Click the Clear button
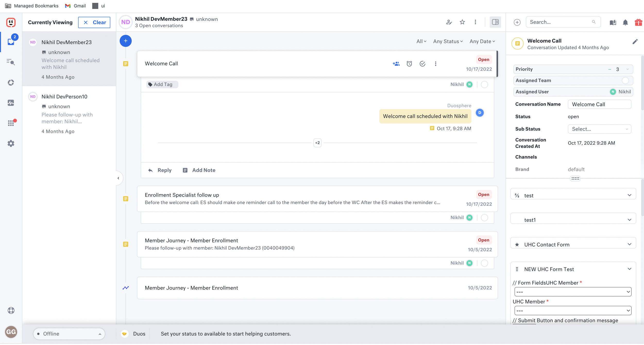The height and width of the screenshot is (345, 644). tap(94, 22)
